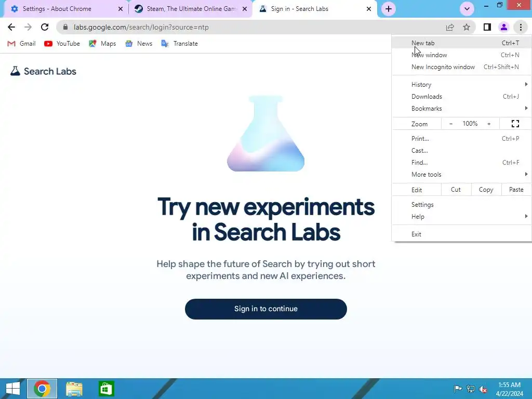Image resolution: width=532 pixels, height=399 pixels.
Task: Select Cast... from the menu
Action: click(x=461, y=151)
